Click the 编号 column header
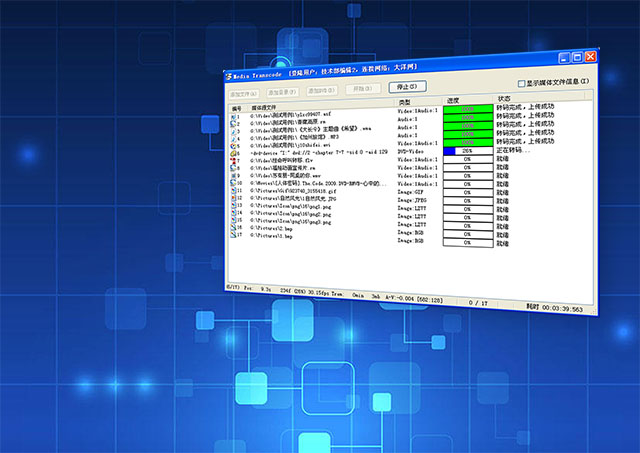 [x=237, y=109]
